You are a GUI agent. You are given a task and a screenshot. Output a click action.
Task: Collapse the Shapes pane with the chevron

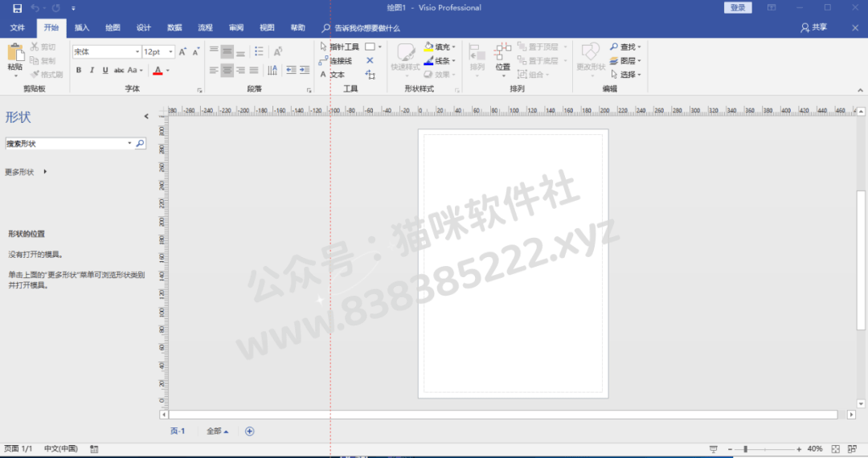(146, 117)
